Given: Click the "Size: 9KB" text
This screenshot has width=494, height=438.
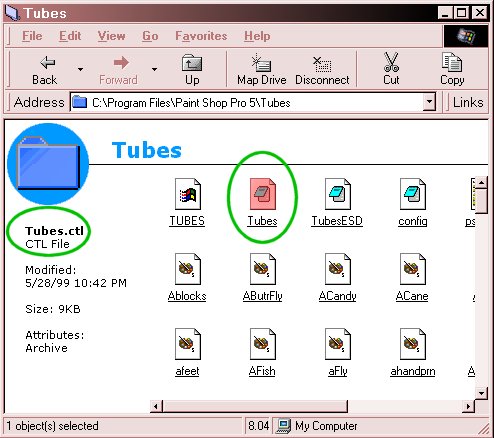Looking at the screenshot, I should pyautogui.click(x=53, y=309).
